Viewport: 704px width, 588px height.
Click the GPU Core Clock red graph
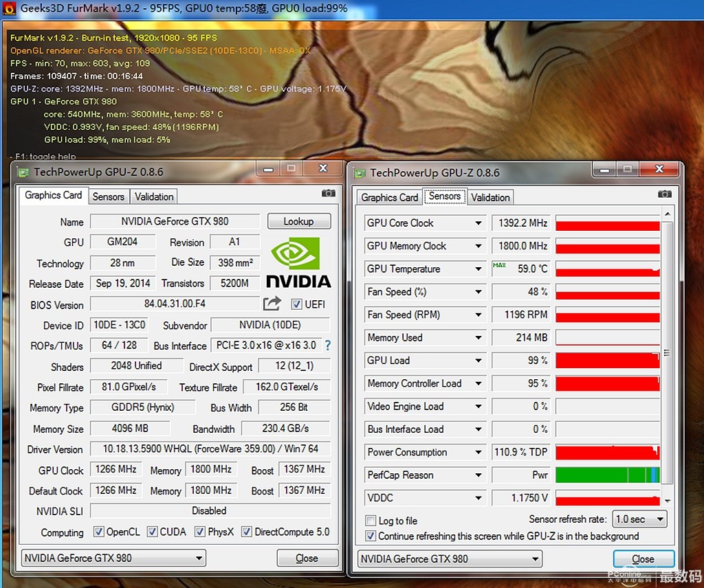coord(608,223)
